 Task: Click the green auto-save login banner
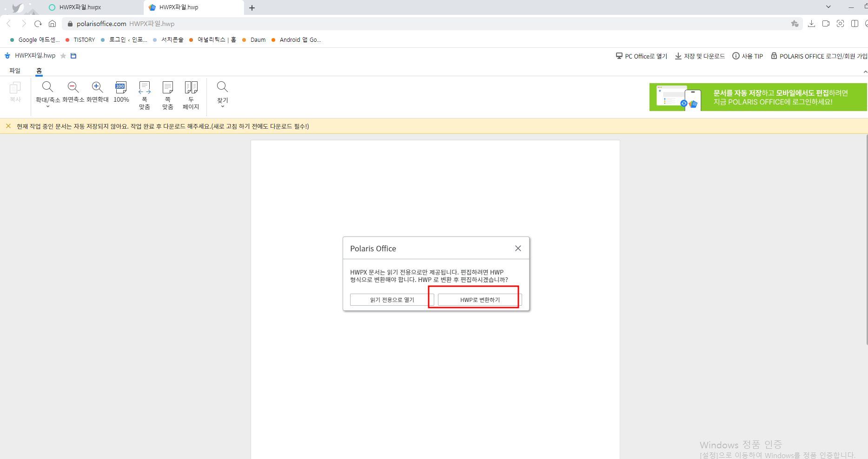(758, 97)
